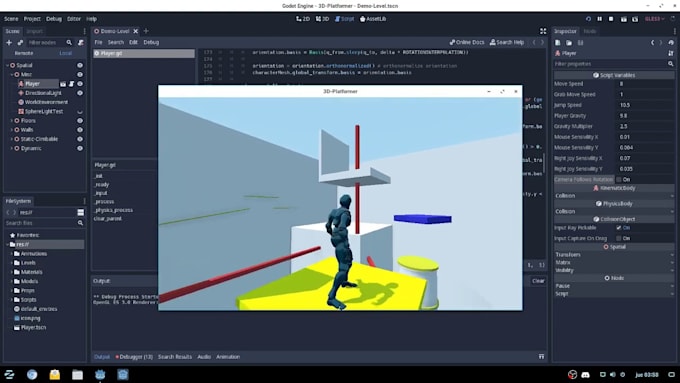Image resolution: width=680 pixels, height=383 pixels.
Task: Click the search icon in Filter properties
Action: (x=670, y=64)
